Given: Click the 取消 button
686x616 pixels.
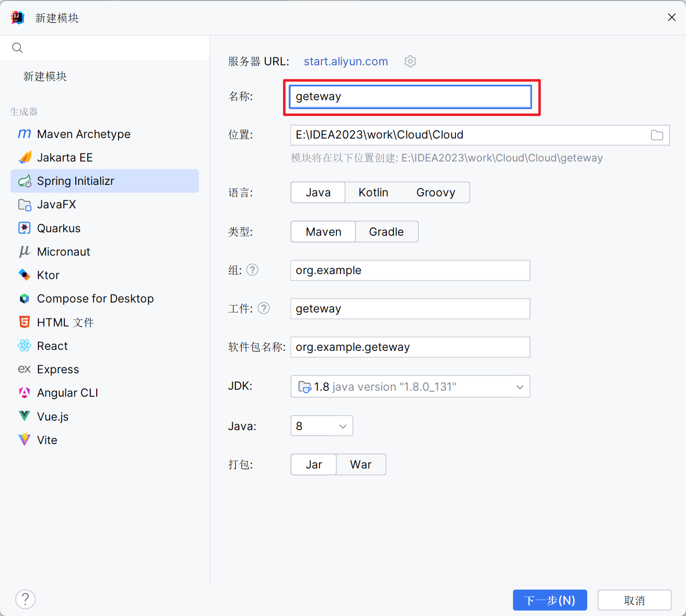Looking at the screenshot, I should click(x=635, y=600).
